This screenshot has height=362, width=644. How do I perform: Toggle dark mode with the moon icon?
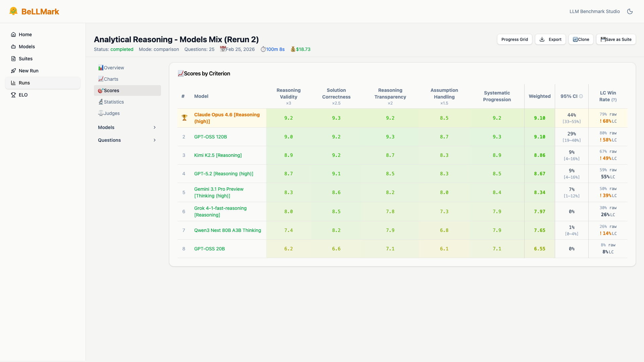pos(630,11)
